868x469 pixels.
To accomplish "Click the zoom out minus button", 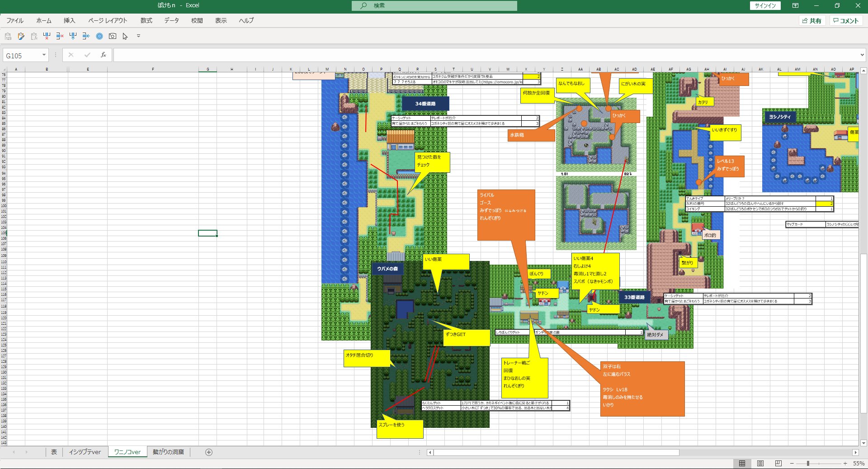I will click(x=792, y=464).
